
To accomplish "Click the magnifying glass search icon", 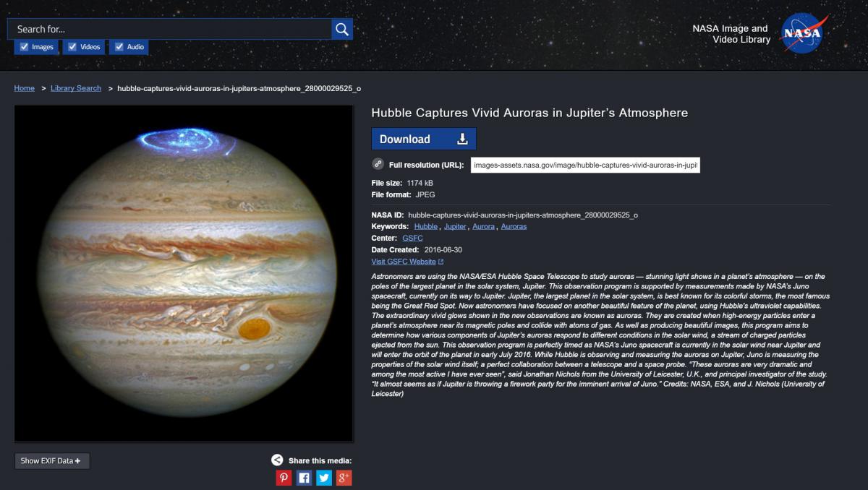I will (342, 29).
